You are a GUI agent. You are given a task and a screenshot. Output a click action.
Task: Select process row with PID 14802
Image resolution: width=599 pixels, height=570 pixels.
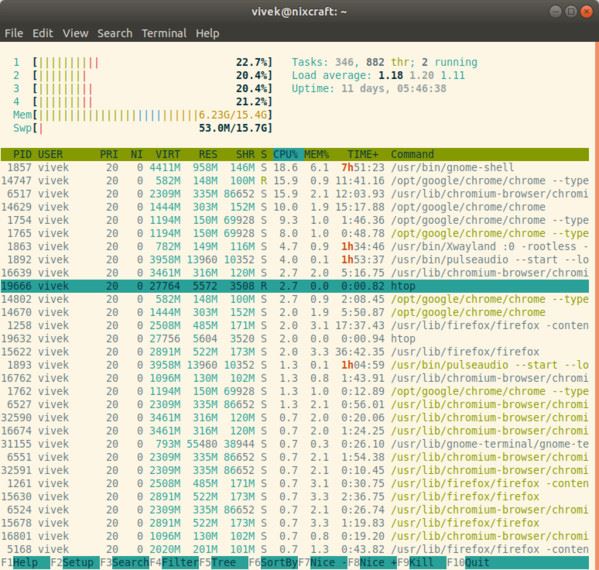pos(295,299)
